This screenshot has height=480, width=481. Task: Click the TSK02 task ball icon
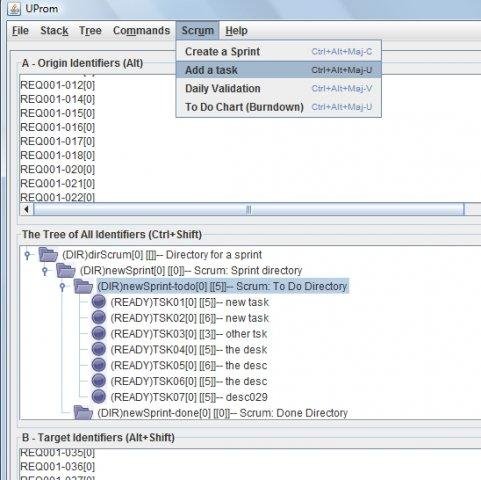pos(99,317)
